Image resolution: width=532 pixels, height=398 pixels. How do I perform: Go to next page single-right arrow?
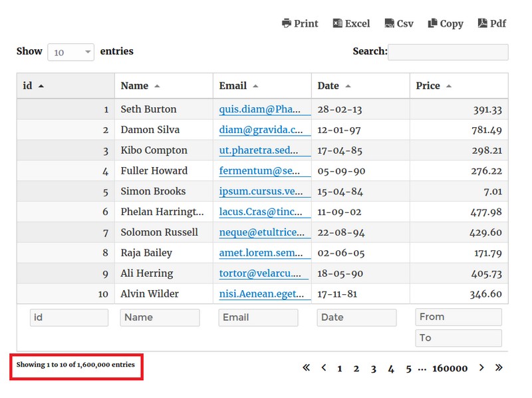click(x=481, y=367)
